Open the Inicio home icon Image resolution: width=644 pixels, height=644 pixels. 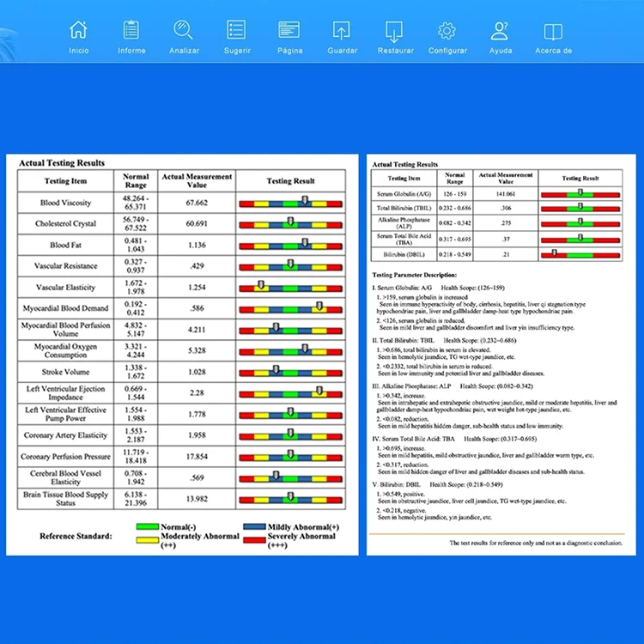coord(78,30)
